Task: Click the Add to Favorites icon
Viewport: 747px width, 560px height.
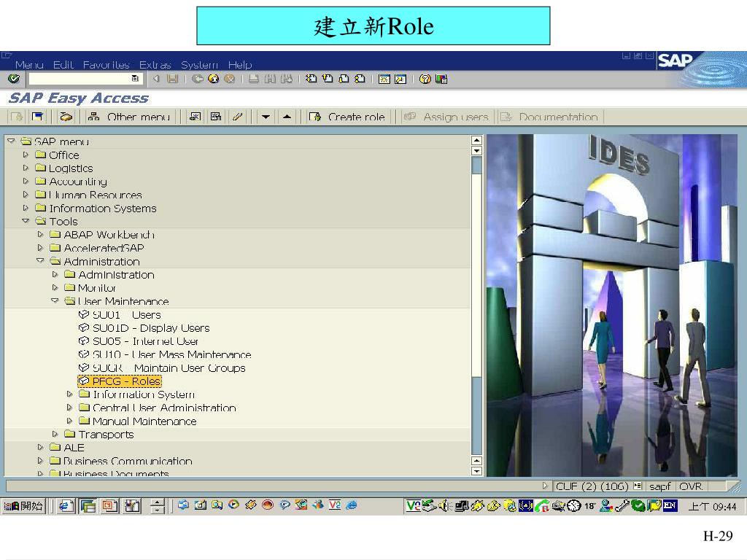Action: (195, 117)
